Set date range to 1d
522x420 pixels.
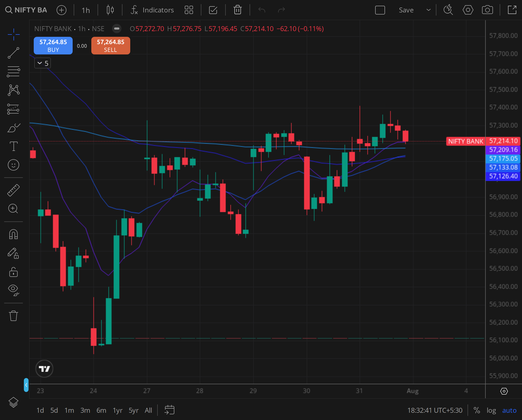coord(40,410)
